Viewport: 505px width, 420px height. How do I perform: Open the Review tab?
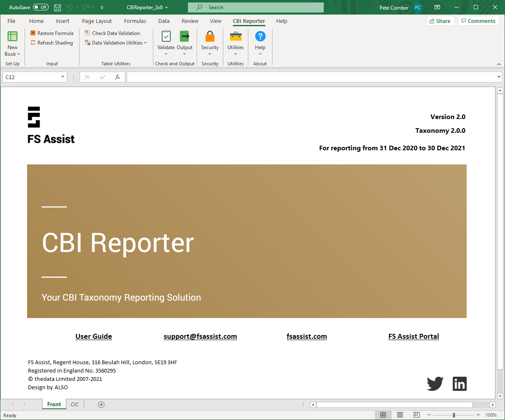(x=190, y=21)
